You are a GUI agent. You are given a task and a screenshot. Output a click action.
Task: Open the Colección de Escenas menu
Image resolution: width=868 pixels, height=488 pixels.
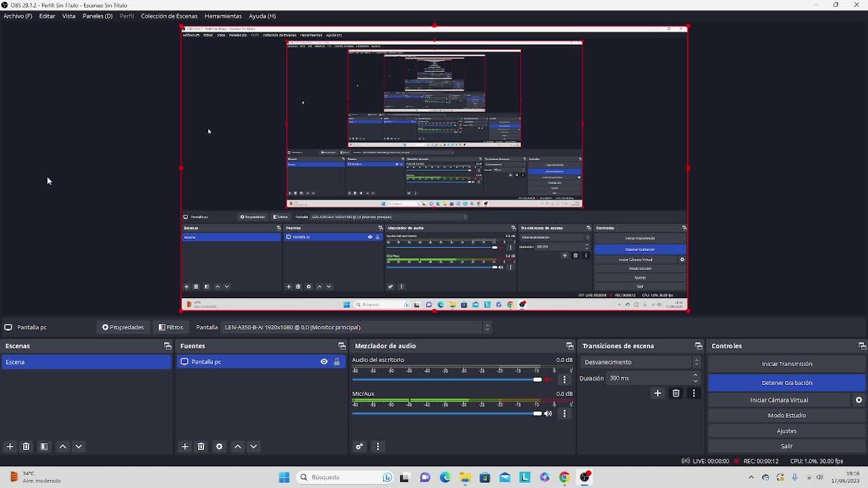point(169,16)
